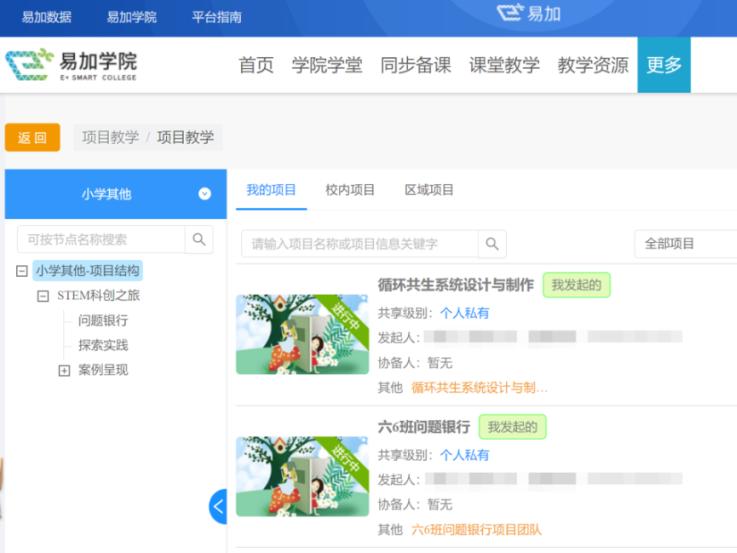This screenshot has width=737, height=553.
Task: Click the 六6班问题银行 project thumbnail
Action: pyautogui.click(x=302, y=475)
